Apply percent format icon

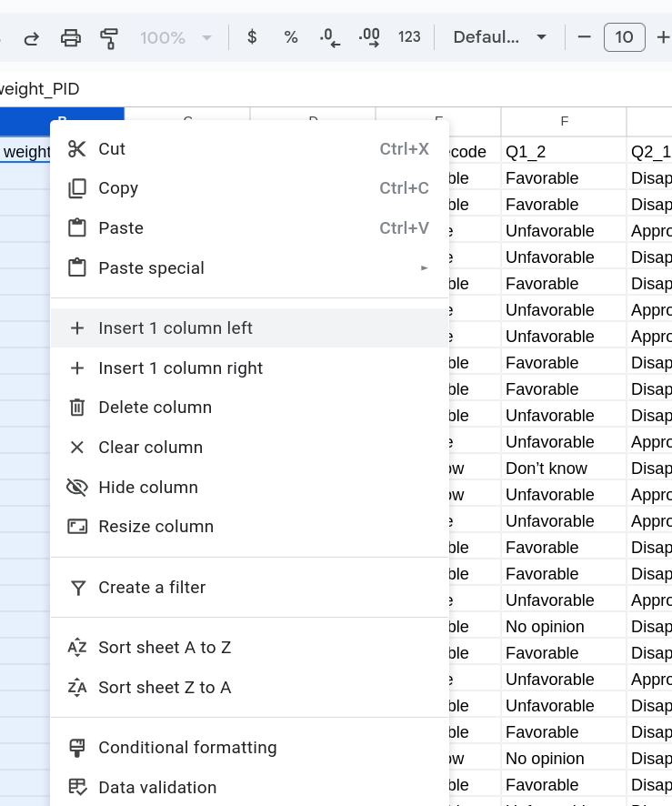tap(291, 37)
